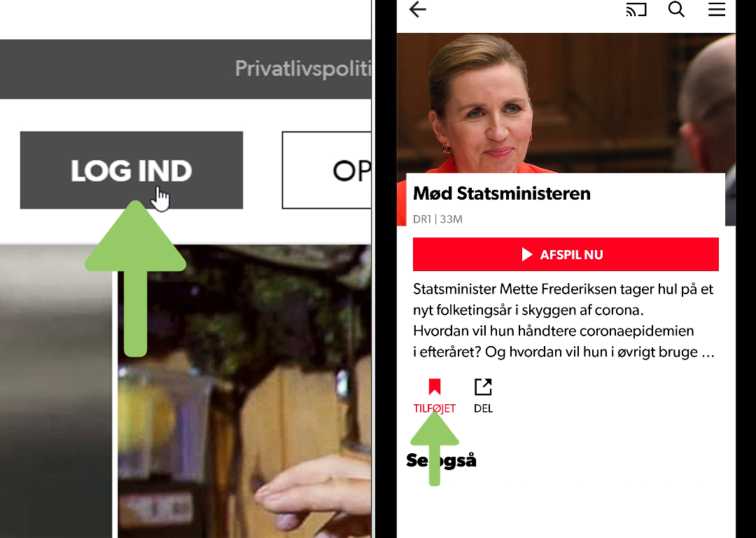Click the AFSPIL NU play button
Screen dimensions: 756x538
click(x=566, y=254)
